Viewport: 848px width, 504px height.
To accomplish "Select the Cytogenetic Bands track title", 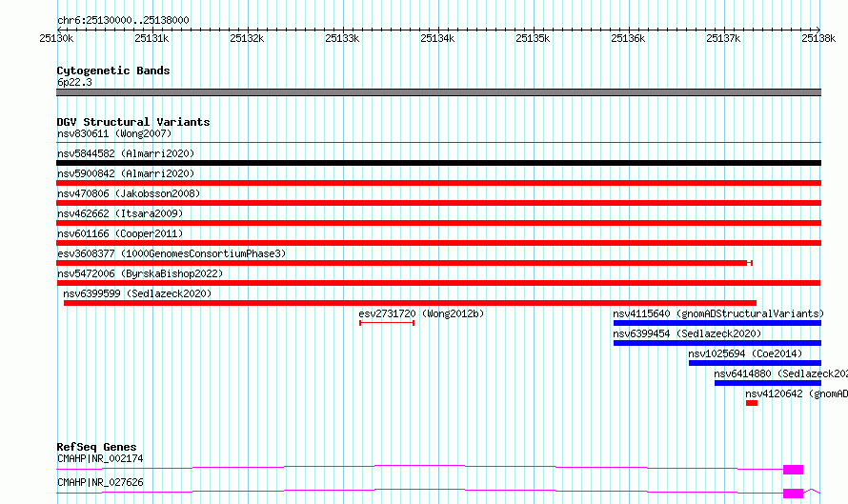I will [x=113, y=71].
